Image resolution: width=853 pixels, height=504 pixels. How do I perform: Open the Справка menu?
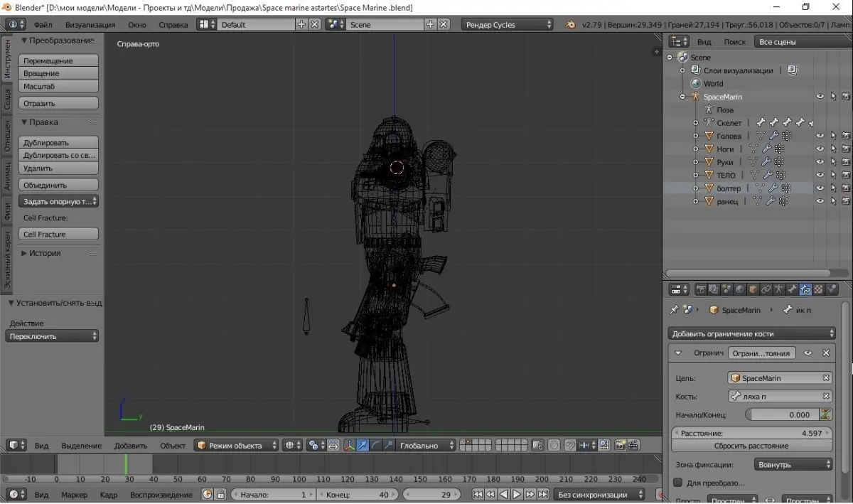tap(173, 25)
